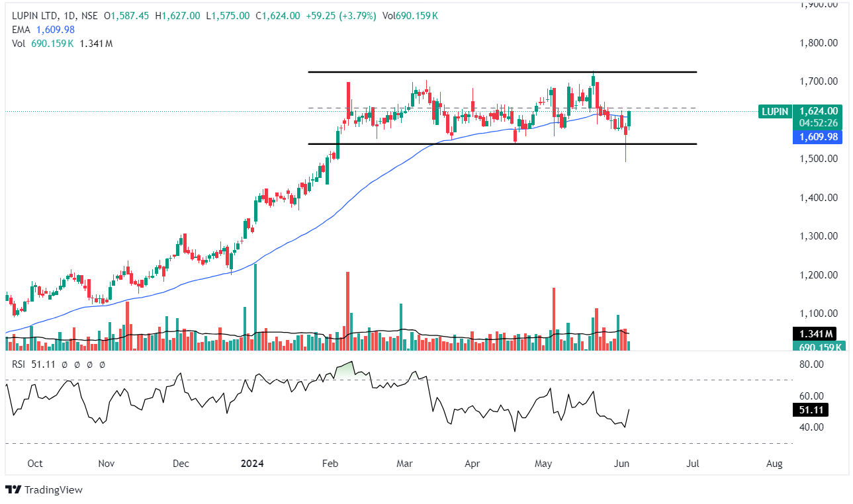Click the green LUPIN price label

click(x=775, y=112)
